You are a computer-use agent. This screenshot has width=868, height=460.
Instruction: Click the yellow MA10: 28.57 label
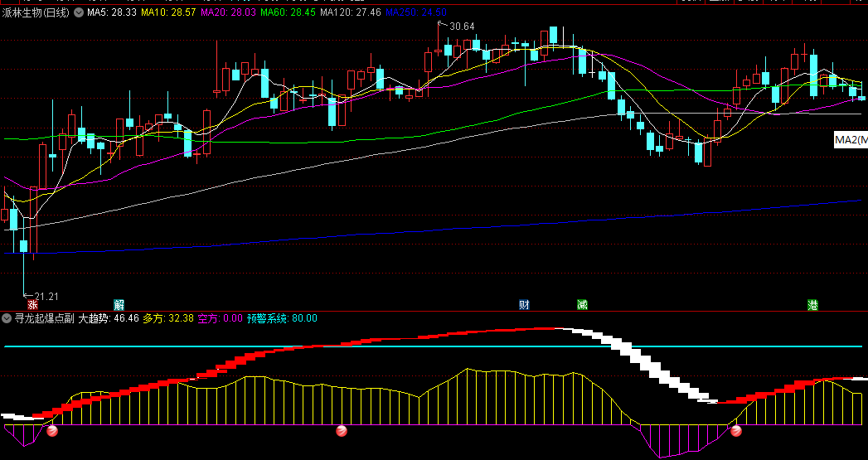(169, 12)
